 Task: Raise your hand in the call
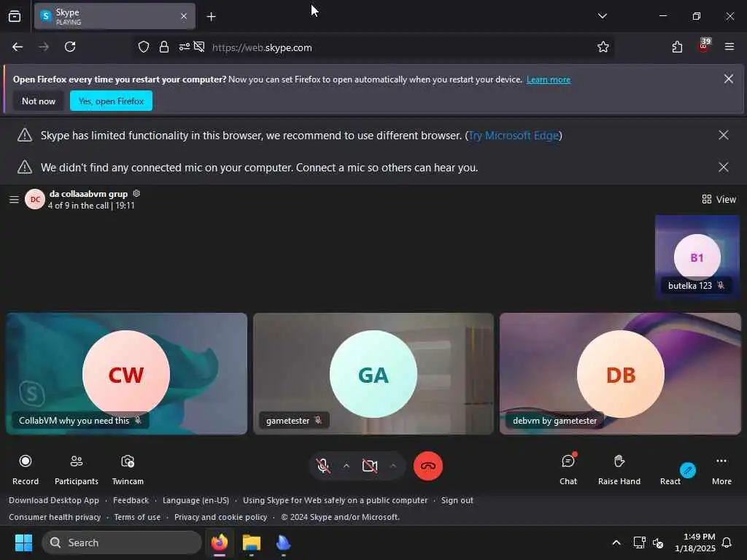(x=619, y=469)
